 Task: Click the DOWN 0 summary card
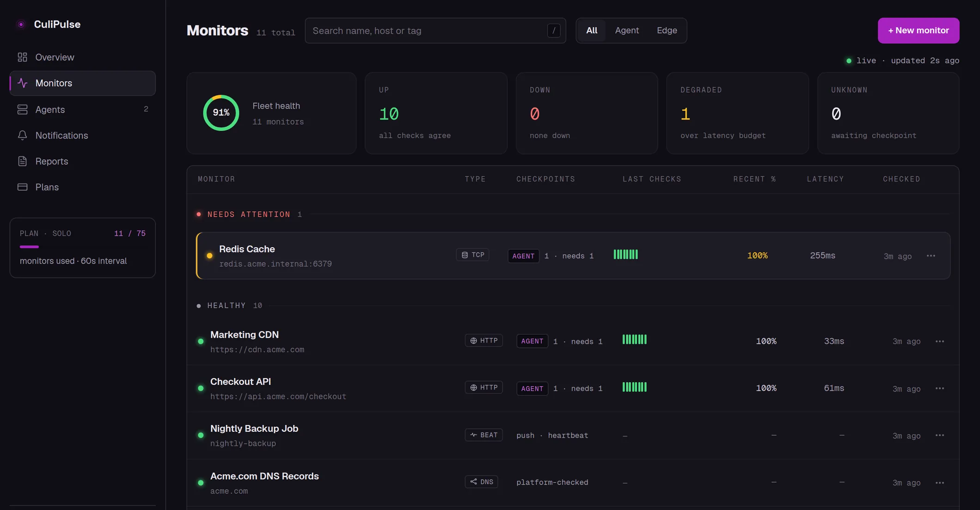point(587,113)
